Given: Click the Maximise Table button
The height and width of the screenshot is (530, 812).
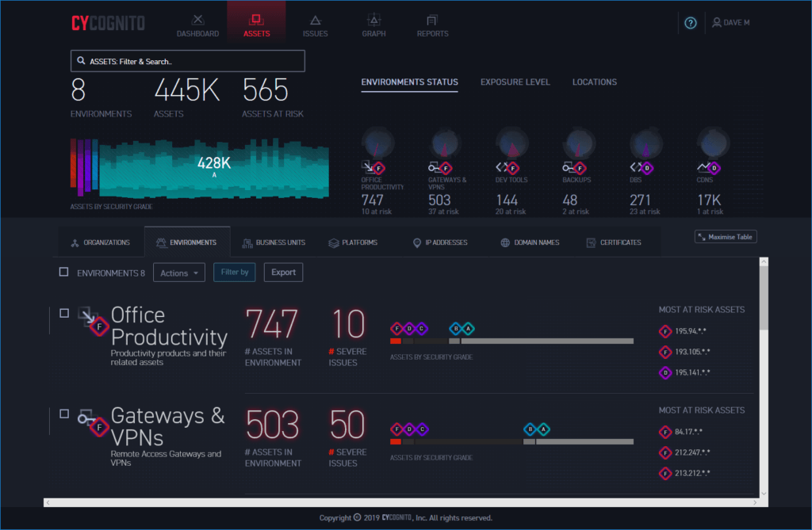Looking at the screenshot, I should coord(726,237).
